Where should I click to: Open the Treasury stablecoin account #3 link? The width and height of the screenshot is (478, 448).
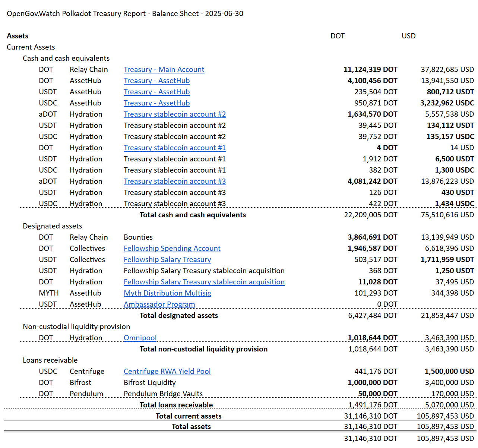click(x=175, y=181)
